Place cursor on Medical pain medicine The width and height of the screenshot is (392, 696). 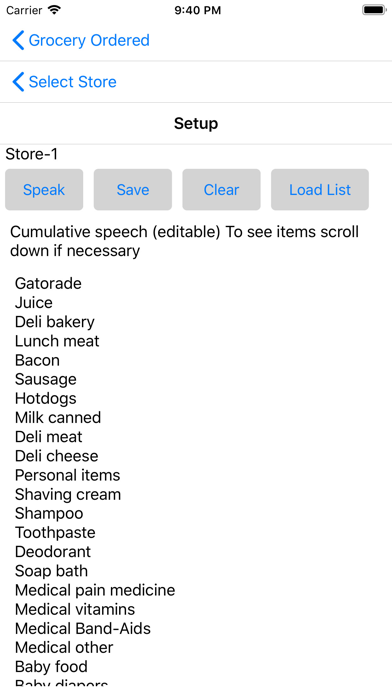95,590
